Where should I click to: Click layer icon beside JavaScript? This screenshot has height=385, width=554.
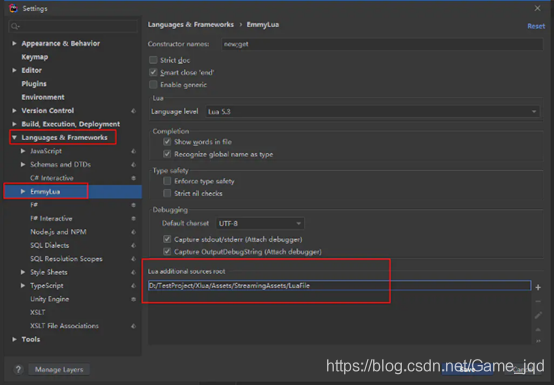tap(134, 151)
